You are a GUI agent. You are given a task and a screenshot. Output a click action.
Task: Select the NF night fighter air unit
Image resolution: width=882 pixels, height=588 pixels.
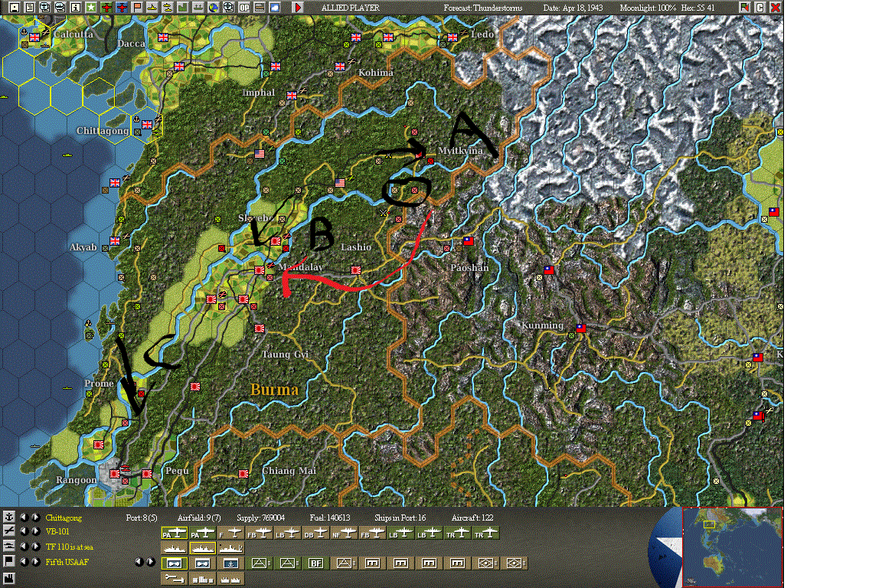345,533
